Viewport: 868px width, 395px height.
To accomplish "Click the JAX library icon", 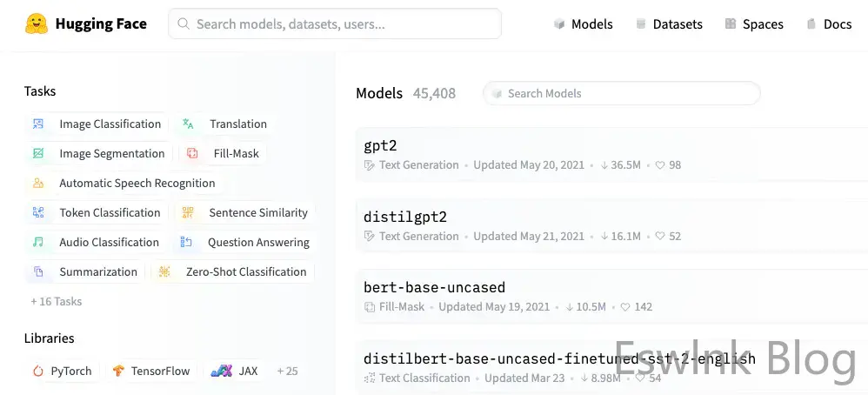I will (221, 372).
